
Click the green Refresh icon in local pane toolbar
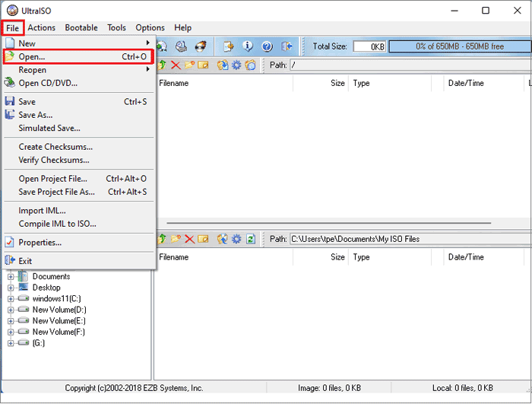(250, 239)
